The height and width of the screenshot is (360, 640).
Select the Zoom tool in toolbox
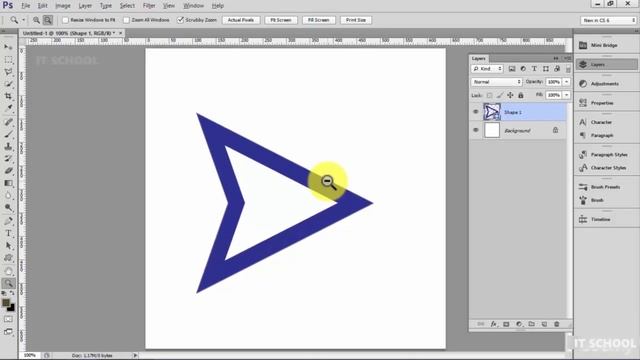click(8, 283)
